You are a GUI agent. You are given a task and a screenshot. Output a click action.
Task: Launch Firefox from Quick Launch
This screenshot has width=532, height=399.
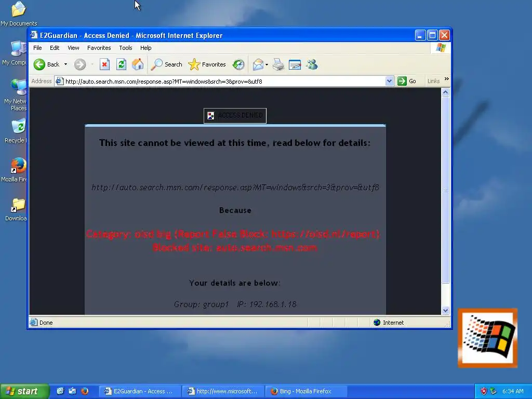85,391
